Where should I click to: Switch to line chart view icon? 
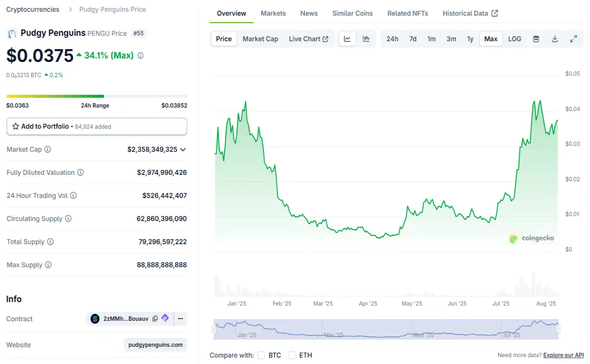coord(347,39)
